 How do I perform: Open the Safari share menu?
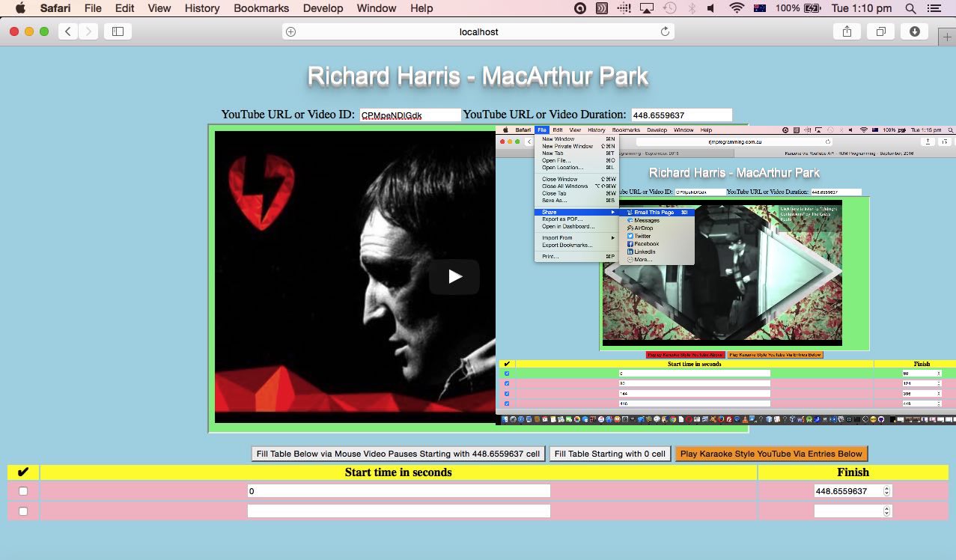tap(847, 31)
